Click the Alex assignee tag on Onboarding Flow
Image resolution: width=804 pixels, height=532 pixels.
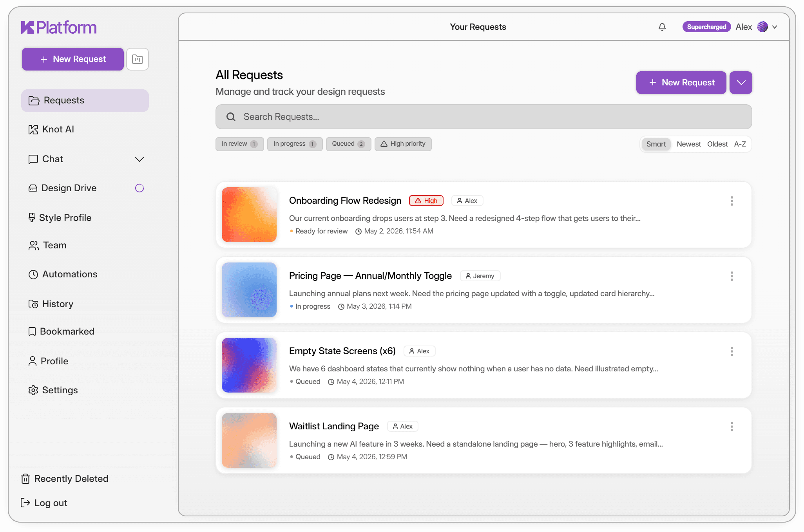point(467,201)
